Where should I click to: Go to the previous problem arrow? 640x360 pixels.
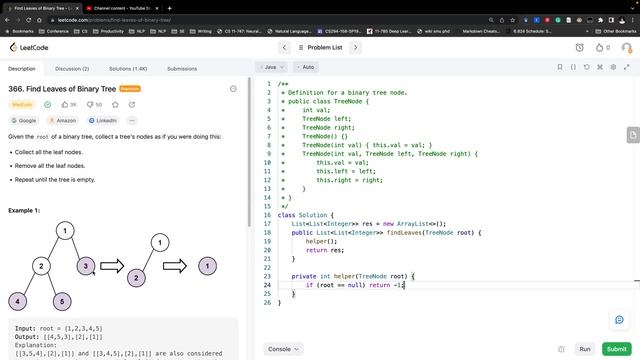(284, 48)
